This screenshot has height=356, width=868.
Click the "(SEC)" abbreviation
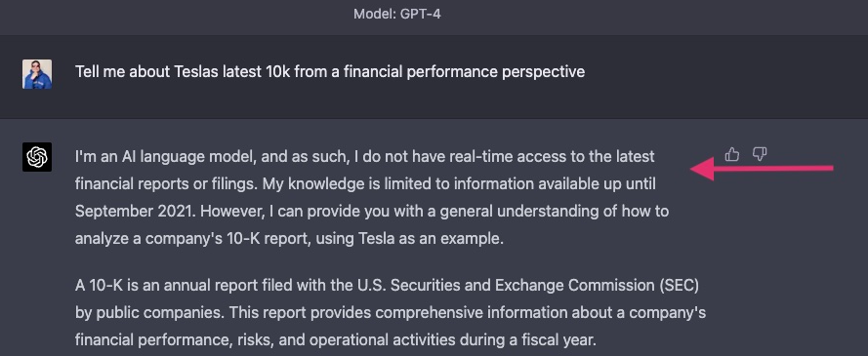[679, 286]
